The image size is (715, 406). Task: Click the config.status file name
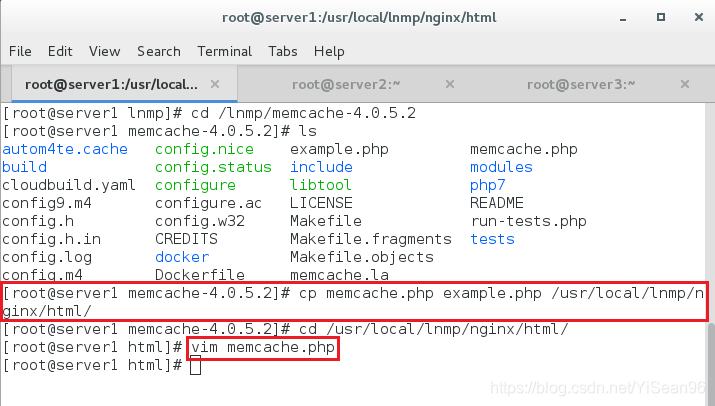click(x=213, y=167)
